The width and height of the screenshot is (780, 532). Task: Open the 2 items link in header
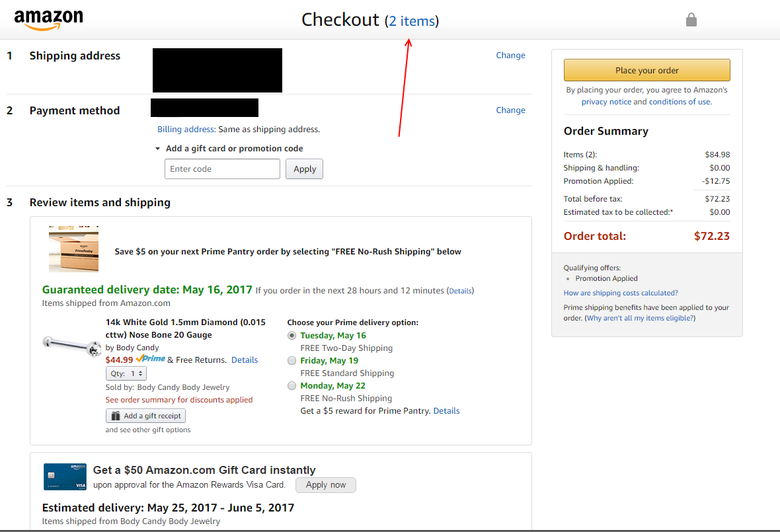point(412,21)
